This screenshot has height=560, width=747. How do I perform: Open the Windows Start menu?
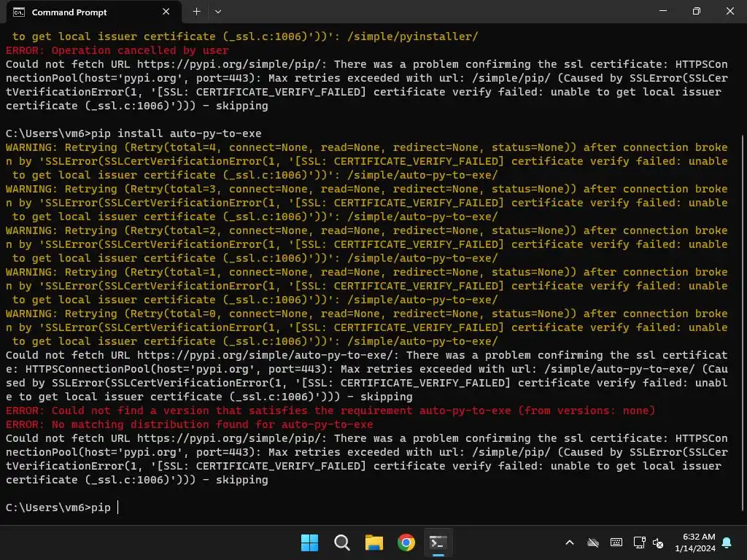(309, 542)
